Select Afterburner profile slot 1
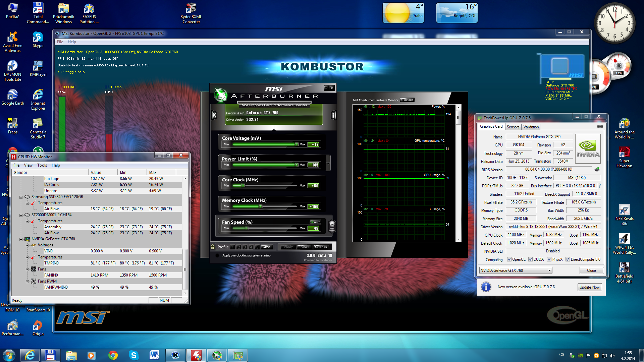Viewport: 644px width, 362px height. click(x=232, y=247)
